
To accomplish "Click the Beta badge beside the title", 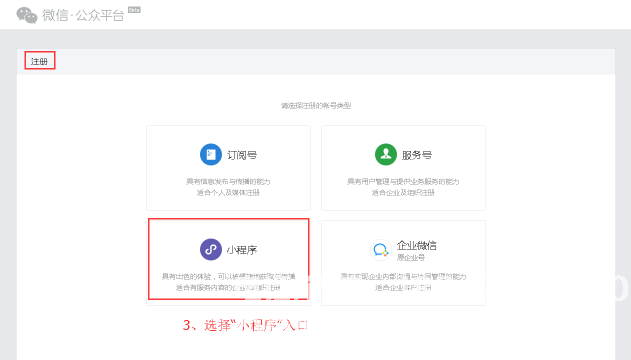I will coord(134,10).
